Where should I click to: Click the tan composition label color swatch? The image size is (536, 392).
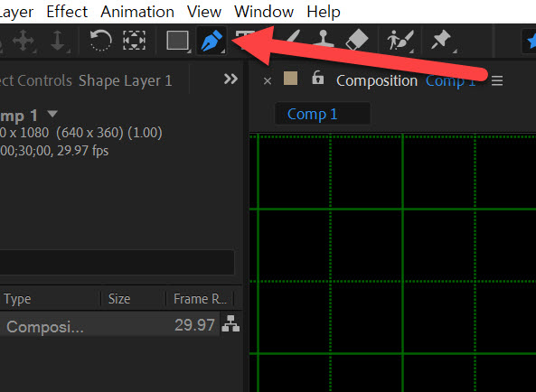coord(290,79)
